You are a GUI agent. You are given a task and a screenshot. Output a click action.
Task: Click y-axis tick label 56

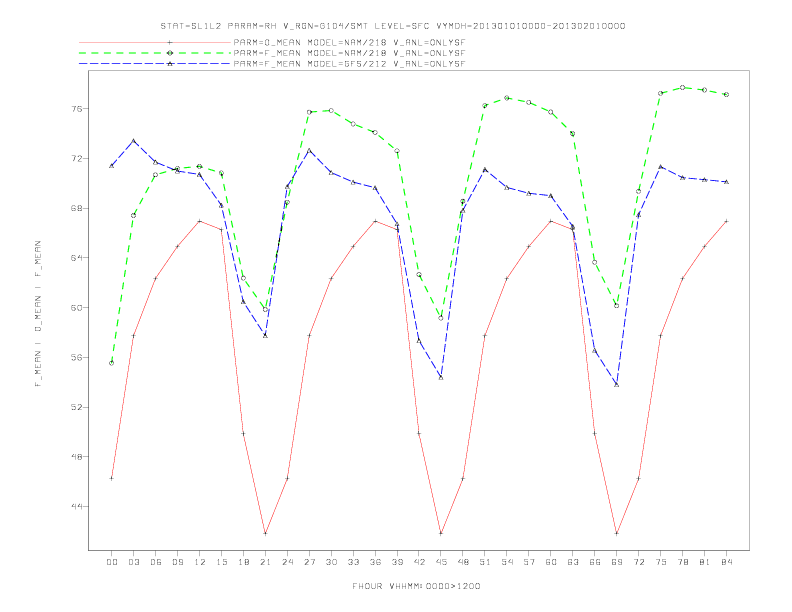pyautogui.click(x=77, y=357)
